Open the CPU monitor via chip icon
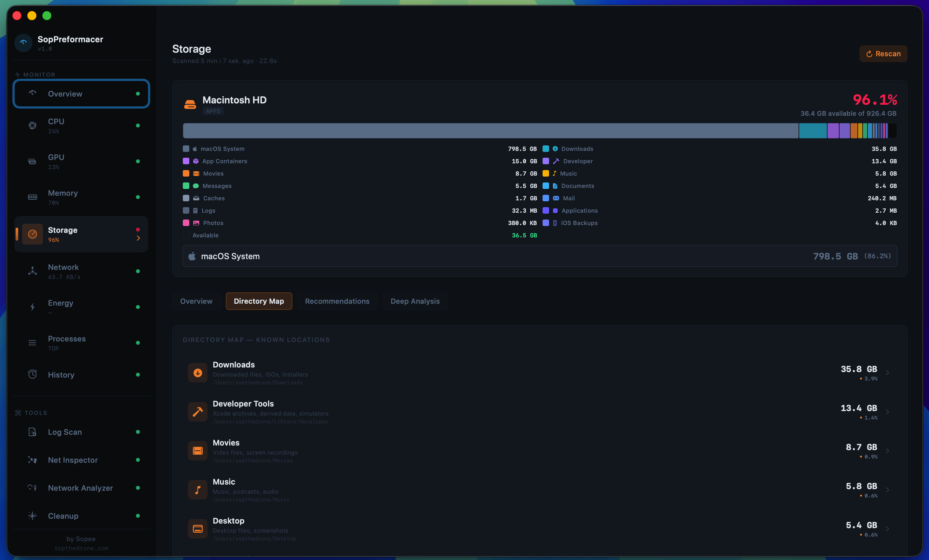Screen dimensions: 929x560 (33, 126)
